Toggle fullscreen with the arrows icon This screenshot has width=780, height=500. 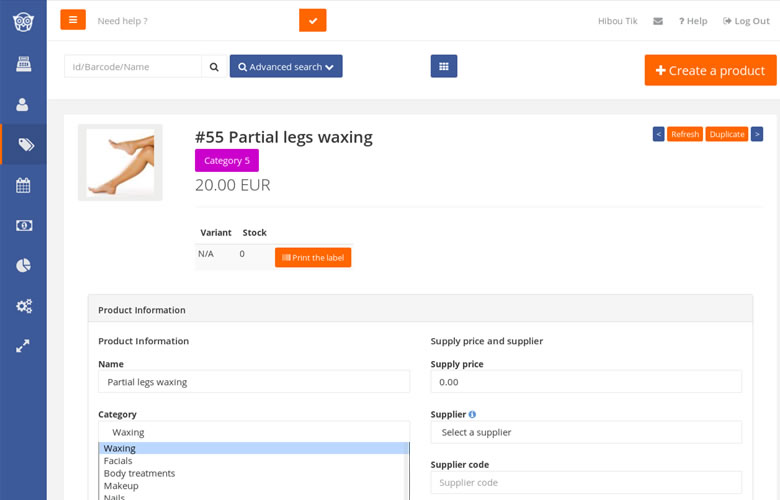point(23,346)
